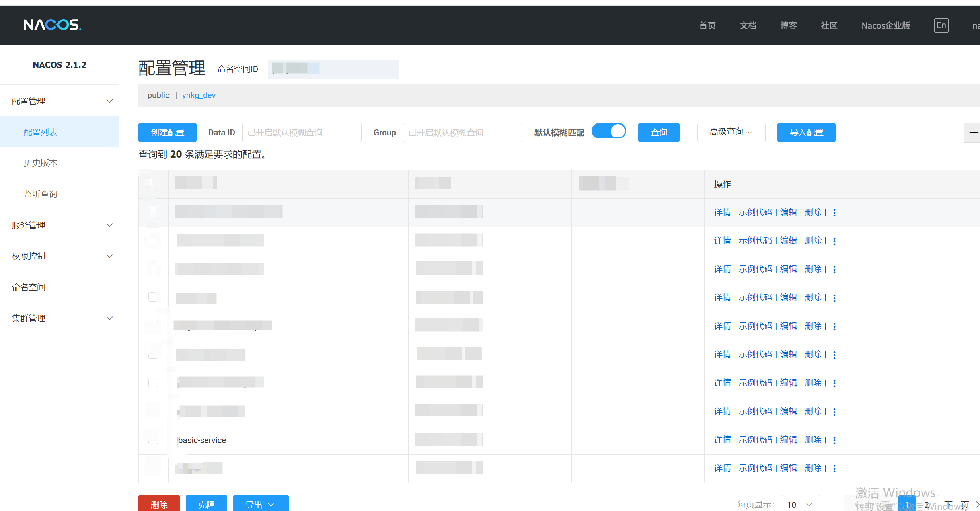This screenshot has width=980, height=511.
Task: Open the more-actions dots in basic-service row
Action: click(834, 440)
